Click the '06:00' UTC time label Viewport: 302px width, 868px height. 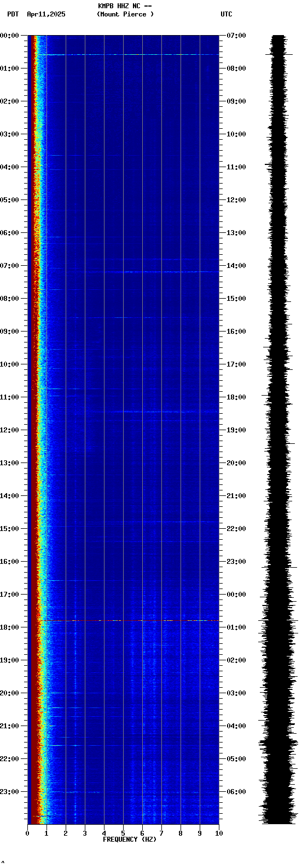click(236, 792)
